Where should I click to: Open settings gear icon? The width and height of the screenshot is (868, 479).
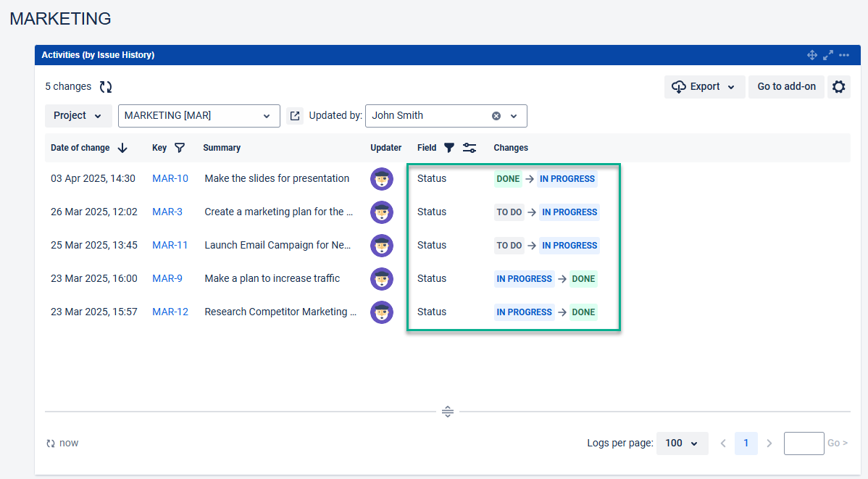(x=838, y=87)
